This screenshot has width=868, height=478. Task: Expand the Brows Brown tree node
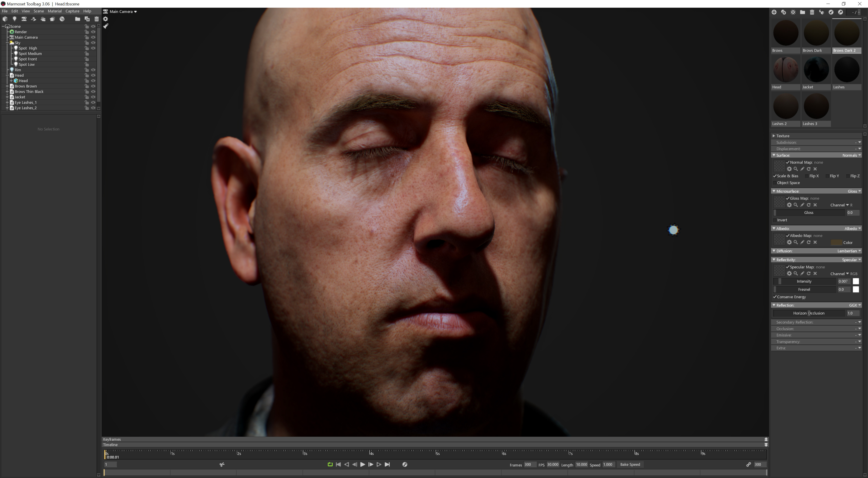click(x=7, y=86)
